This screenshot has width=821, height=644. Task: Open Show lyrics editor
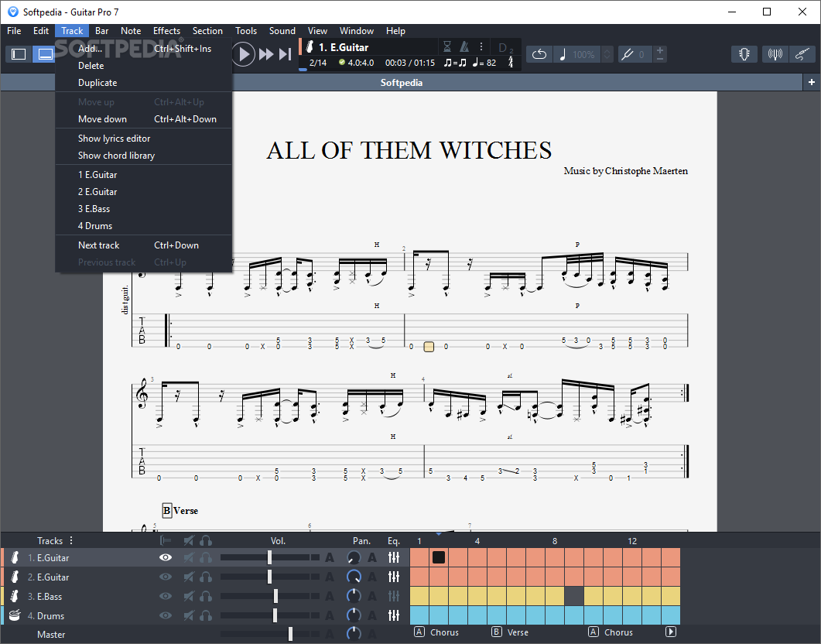click(143, 139)
